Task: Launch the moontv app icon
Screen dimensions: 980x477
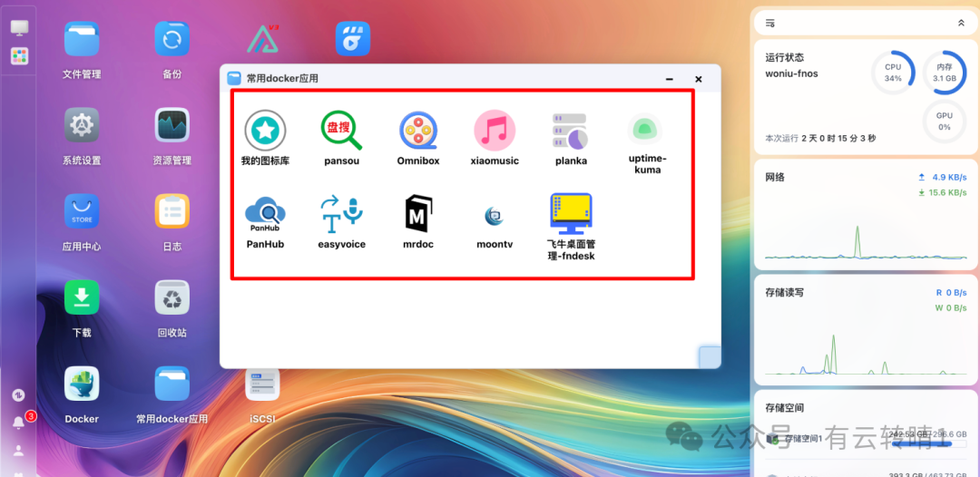Action: coord(495,216)
